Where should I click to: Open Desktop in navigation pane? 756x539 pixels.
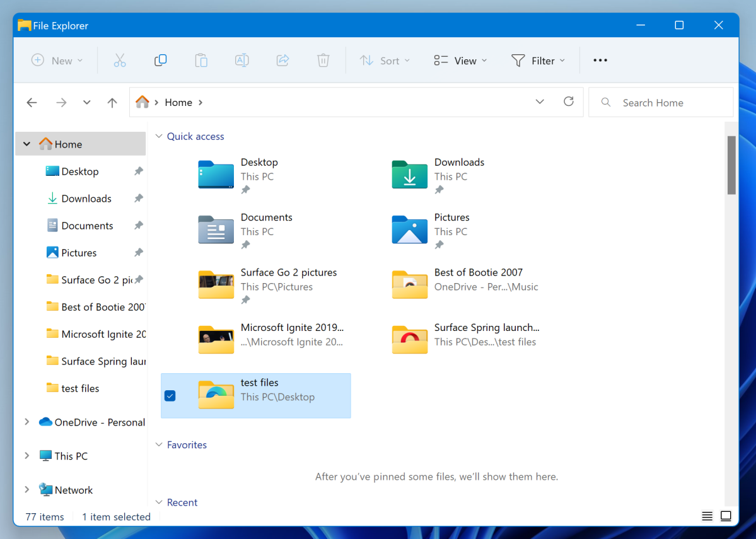click(80, 171)
